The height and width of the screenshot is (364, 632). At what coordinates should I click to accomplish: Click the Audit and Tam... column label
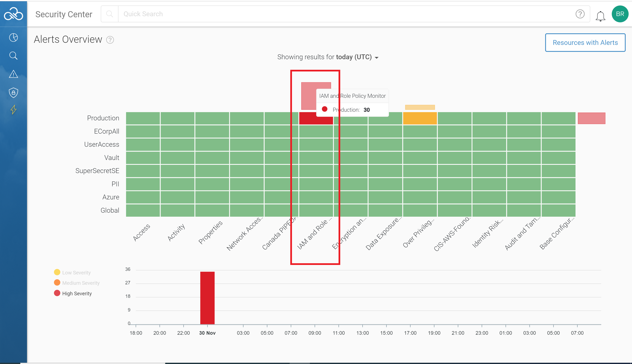pos(523,233)
